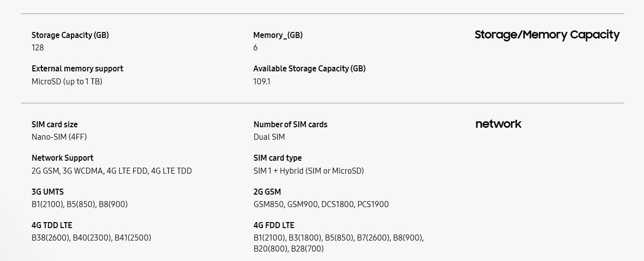Click the Number of SIM cards label
Viewport: 644px width, 261px height.
[290, 124]
